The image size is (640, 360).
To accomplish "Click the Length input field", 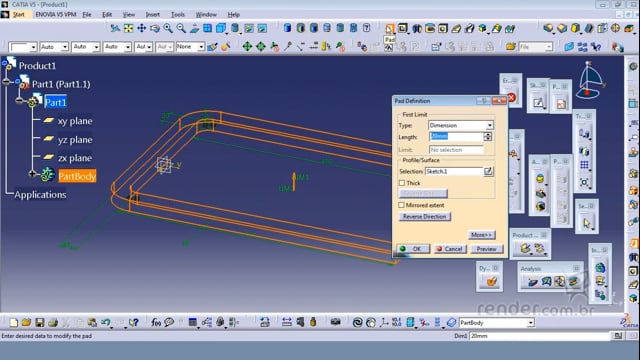I will pyautogui.click(x=456, y=137).
